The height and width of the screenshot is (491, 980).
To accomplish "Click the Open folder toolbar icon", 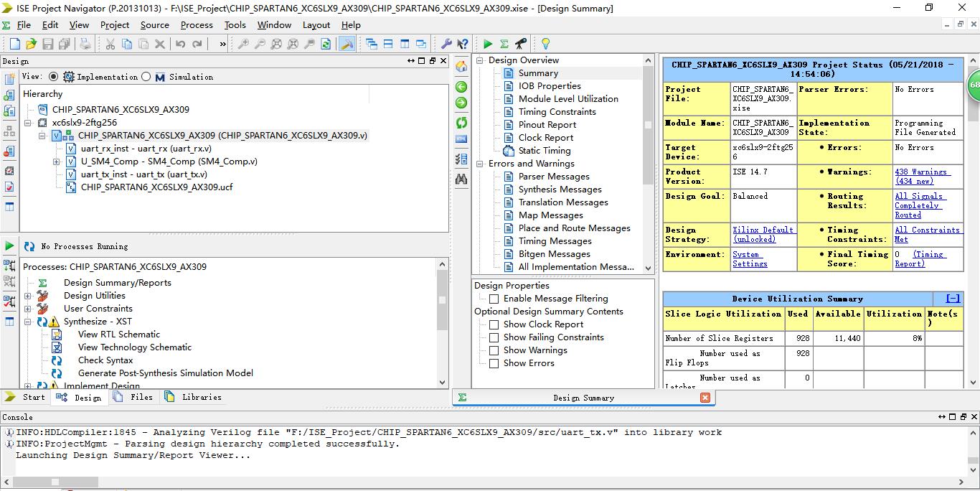I will [x=31, y=44].
